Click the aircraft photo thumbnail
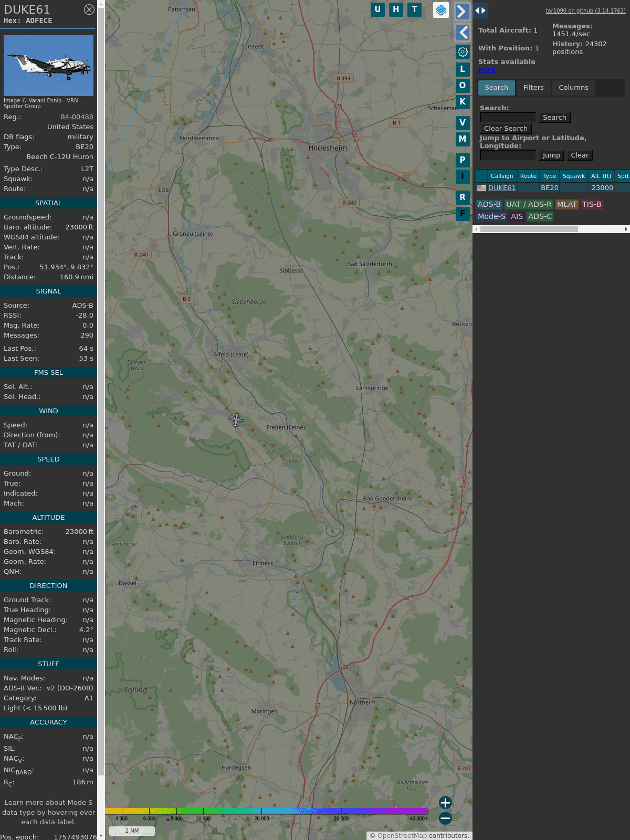 [x=48, y=66]
